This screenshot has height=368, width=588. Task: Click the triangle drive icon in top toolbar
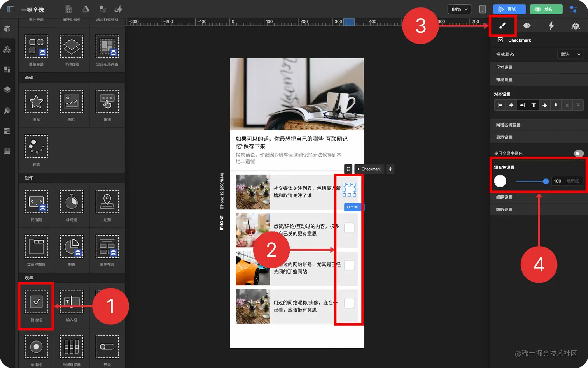[x=86, y=9]
